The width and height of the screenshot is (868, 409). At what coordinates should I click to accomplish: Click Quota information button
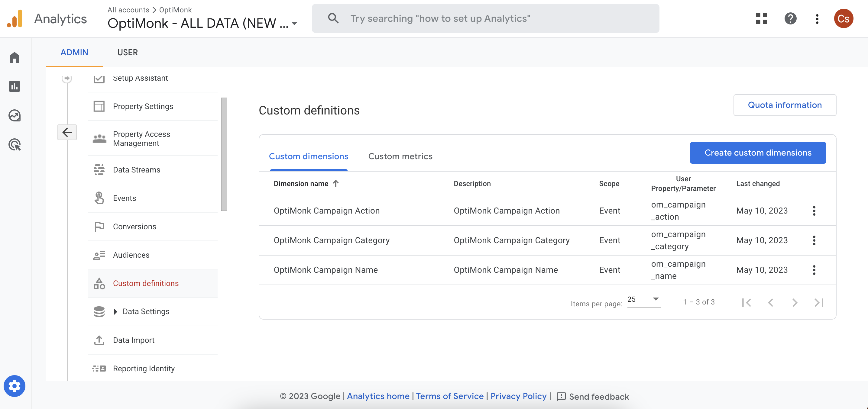(x=785, y=105)
